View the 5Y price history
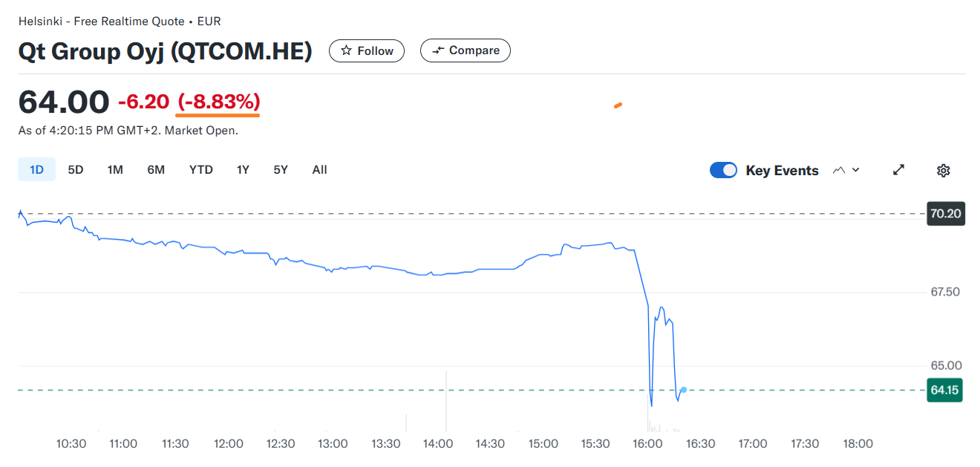This screenshot has height=467, width=980. [x=281, y=170]
